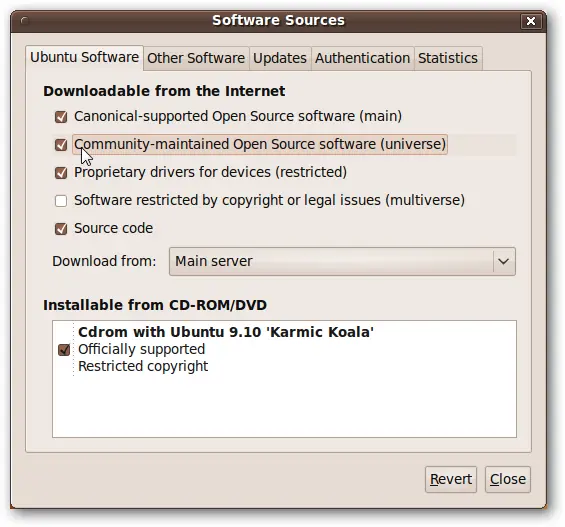Go to the Authentication tab

point(362,58)
